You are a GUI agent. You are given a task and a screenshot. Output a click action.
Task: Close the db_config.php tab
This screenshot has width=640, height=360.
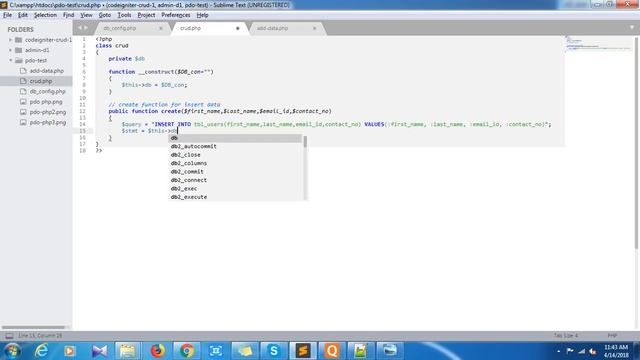[161, 28]
